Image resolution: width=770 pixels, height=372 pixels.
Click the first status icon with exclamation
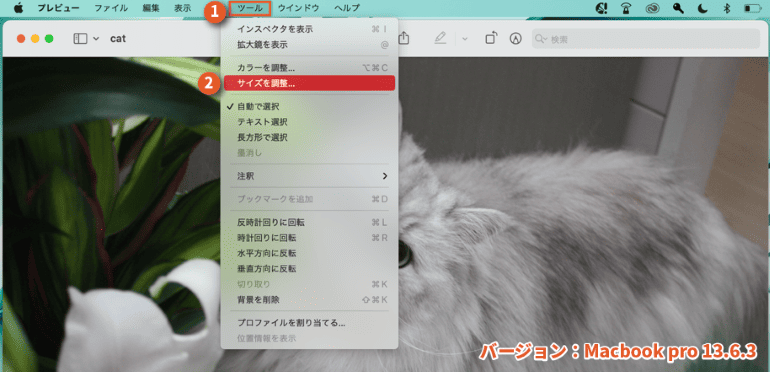601,8
